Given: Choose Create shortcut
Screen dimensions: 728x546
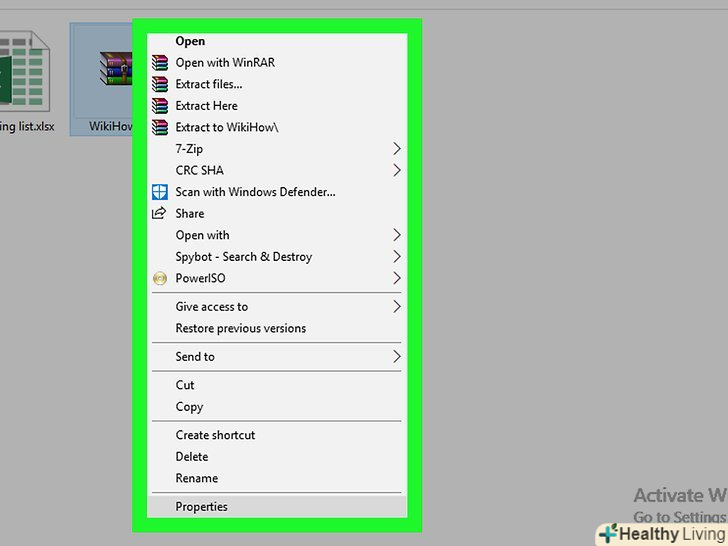Looking at the screenshot, I should click(x=277, y=435).
